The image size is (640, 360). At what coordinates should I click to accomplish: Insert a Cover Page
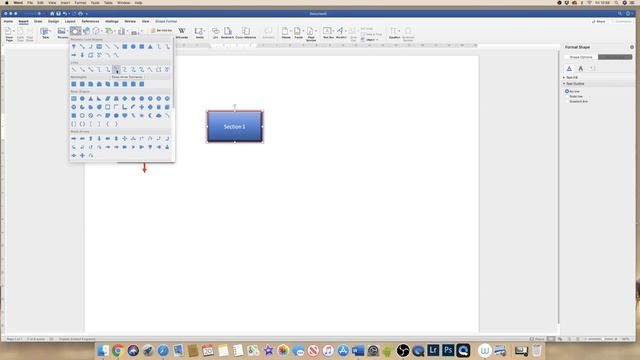(9, 34)
